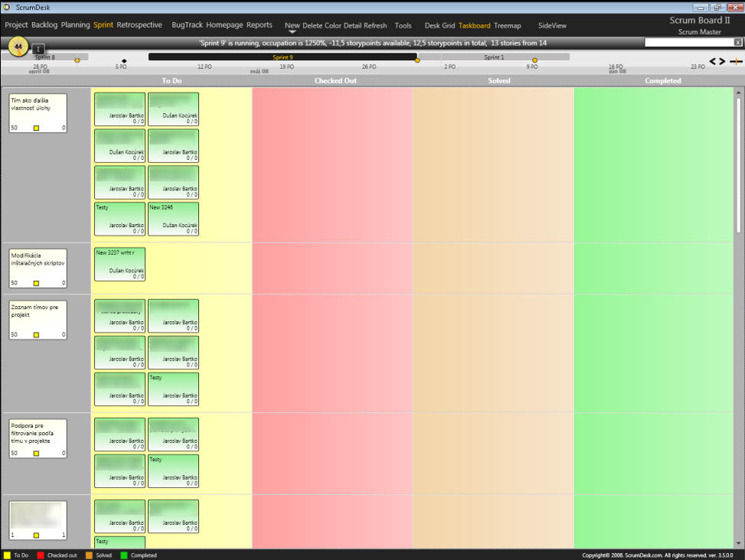Open the Project menu
Screen dimensions: 745x560
coord(16,25)
